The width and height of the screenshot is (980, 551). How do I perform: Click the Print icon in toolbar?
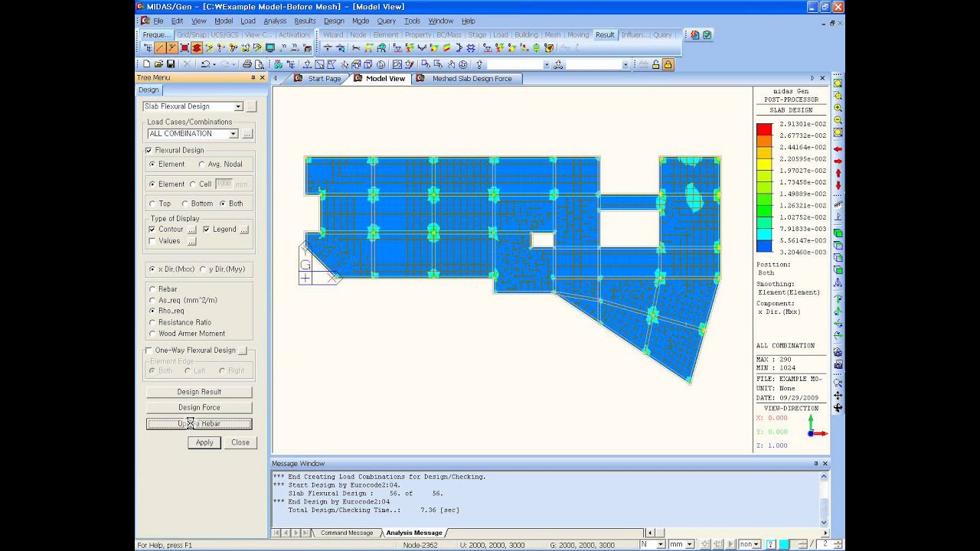(x=247, y=64)
